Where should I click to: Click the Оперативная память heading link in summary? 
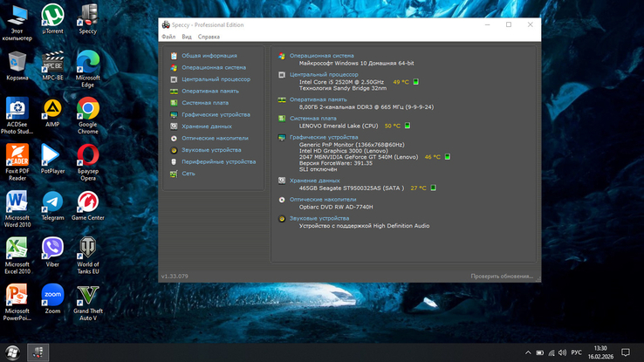pyautogui.click(x=318, y=99)
